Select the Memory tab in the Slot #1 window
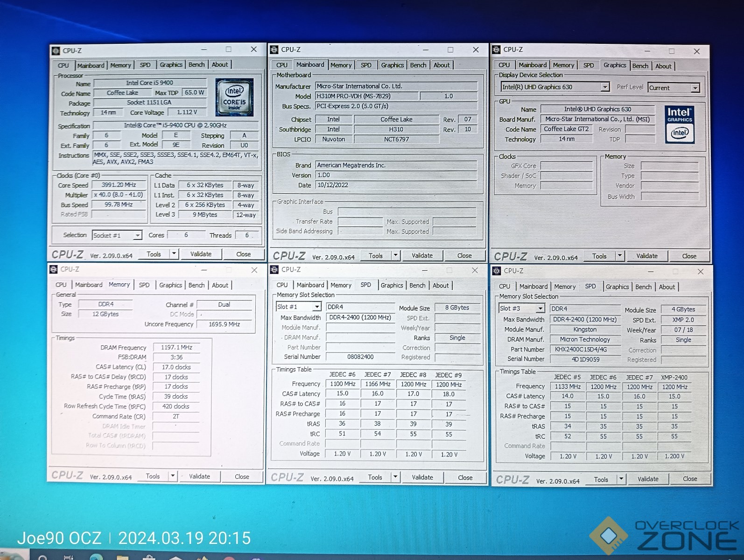 coord(341,285)
